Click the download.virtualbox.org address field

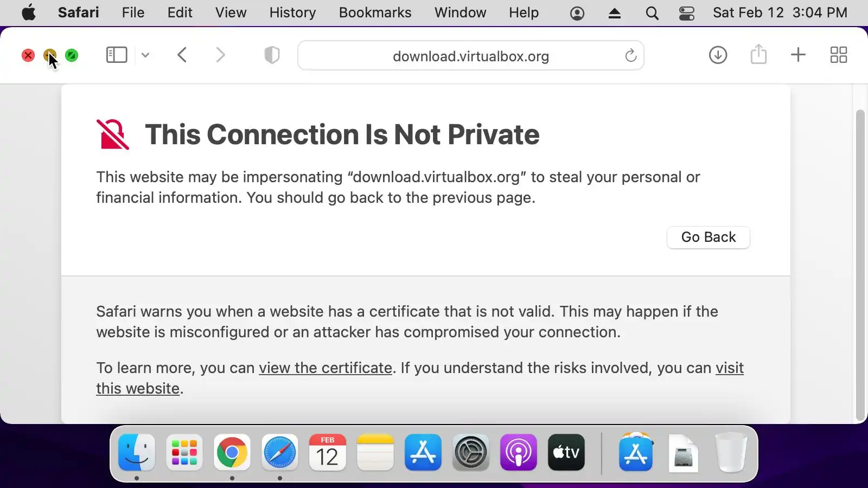coord(470,56)
